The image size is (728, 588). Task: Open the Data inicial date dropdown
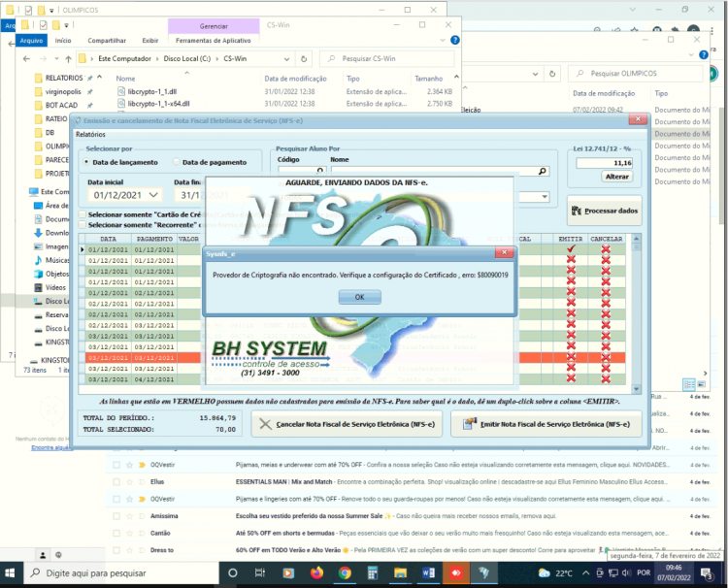pyautogui.click(x=153, y=195)
